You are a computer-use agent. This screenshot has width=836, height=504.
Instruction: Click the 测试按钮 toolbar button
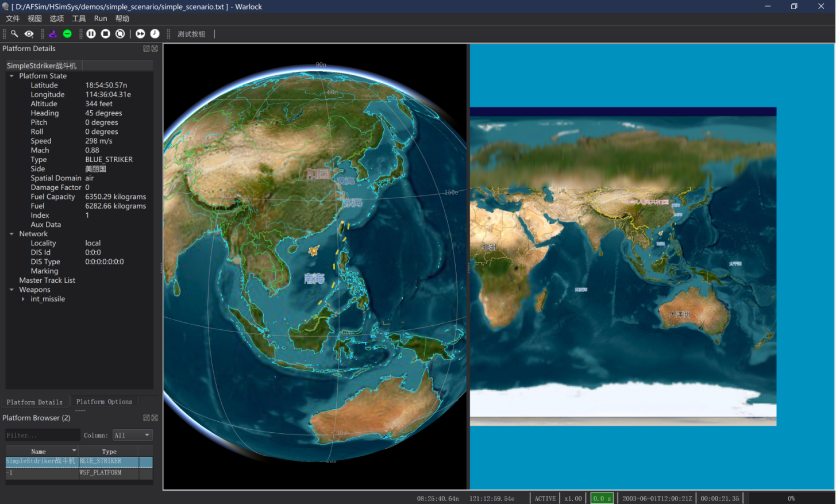click(191, 34)
